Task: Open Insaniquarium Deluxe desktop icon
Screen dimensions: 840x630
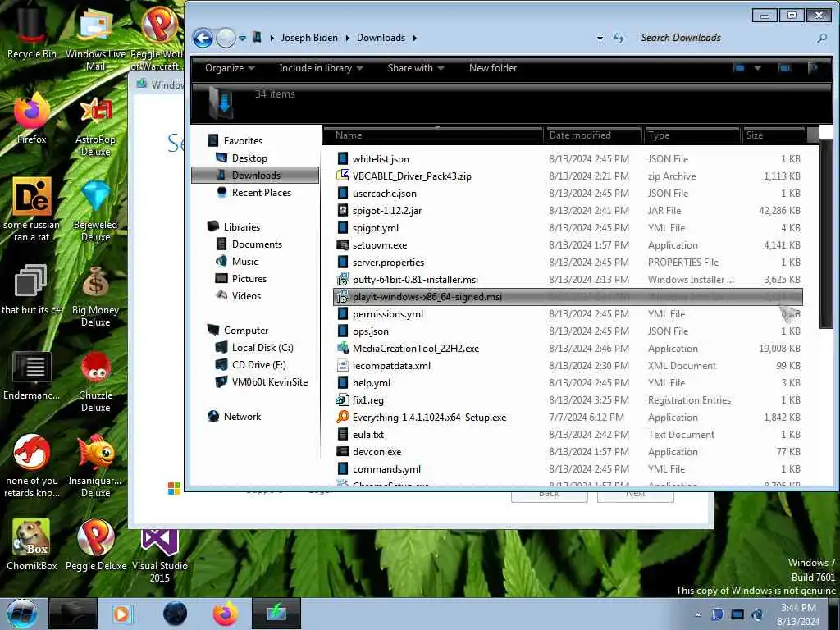Action: tap(95, 466)
